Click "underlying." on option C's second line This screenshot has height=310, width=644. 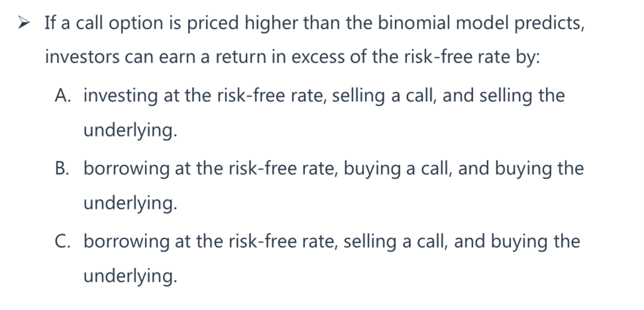tap(130, 276)
